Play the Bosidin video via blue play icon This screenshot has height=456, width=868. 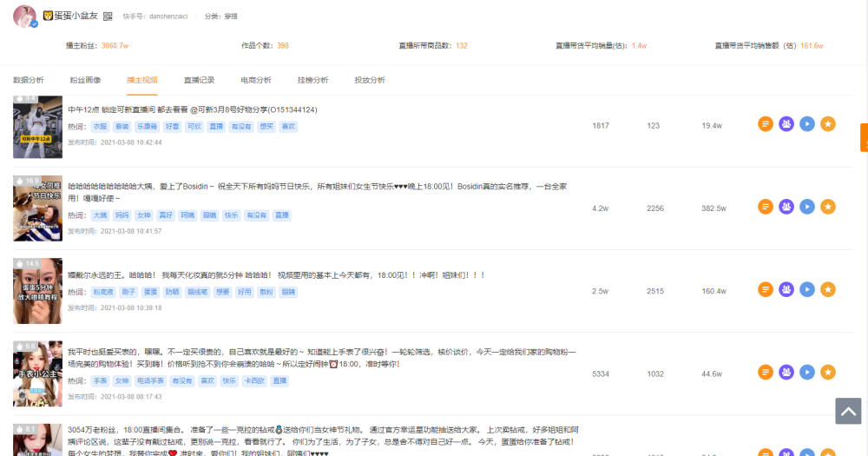[807, 207]
